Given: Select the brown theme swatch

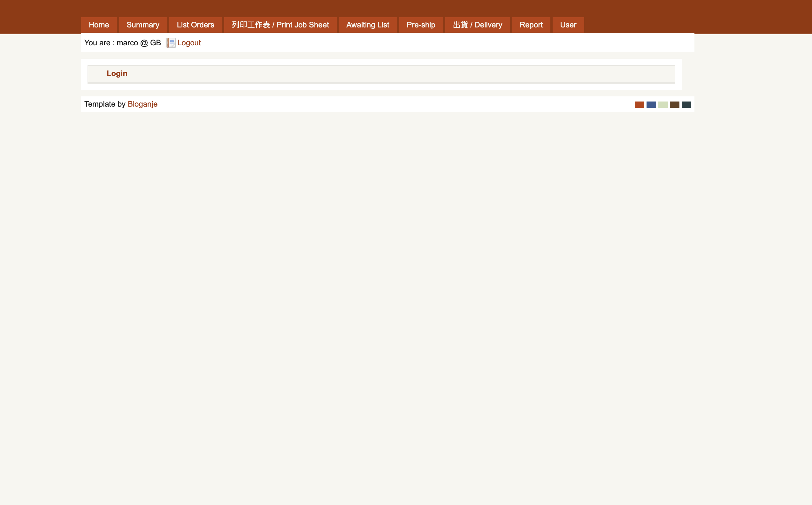Looking at the screenshot, I should click(674, 104).
